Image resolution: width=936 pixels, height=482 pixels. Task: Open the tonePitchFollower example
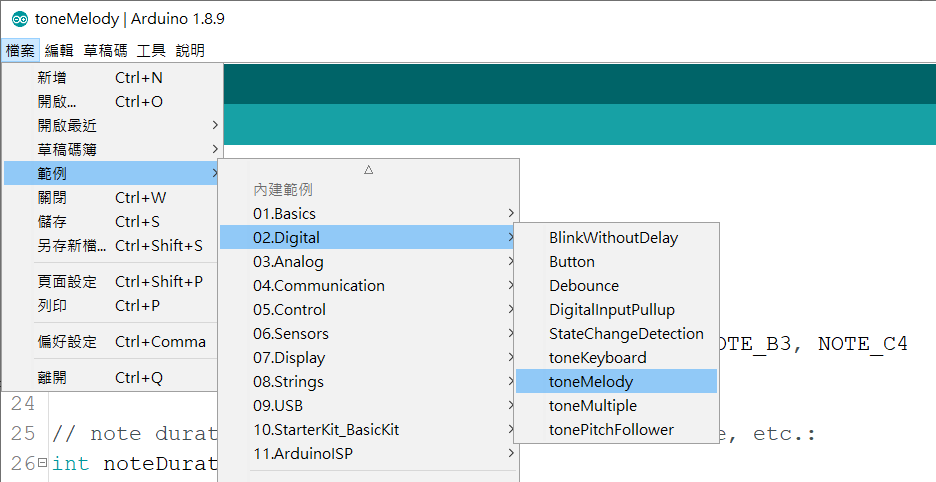(616, 429)
